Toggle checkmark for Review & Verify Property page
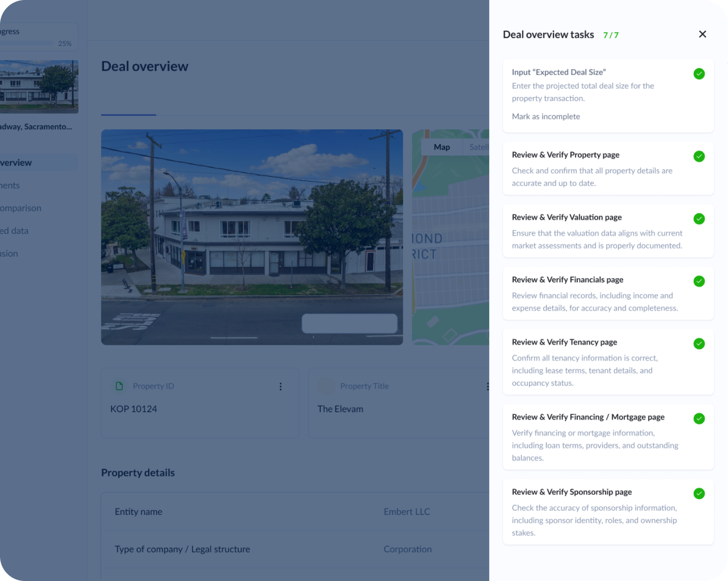 coord(699,156)
